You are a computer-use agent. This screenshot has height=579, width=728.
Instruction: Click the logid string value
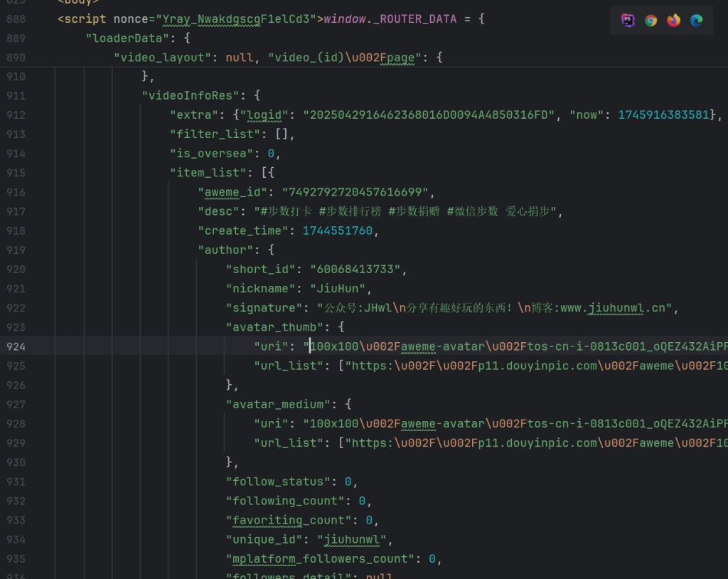(429, 115)
